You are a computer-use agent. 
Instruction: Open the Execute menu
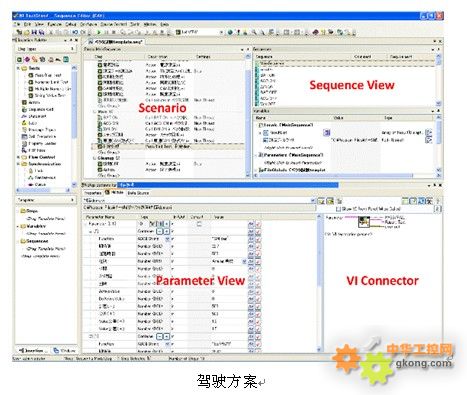point(55,24)
